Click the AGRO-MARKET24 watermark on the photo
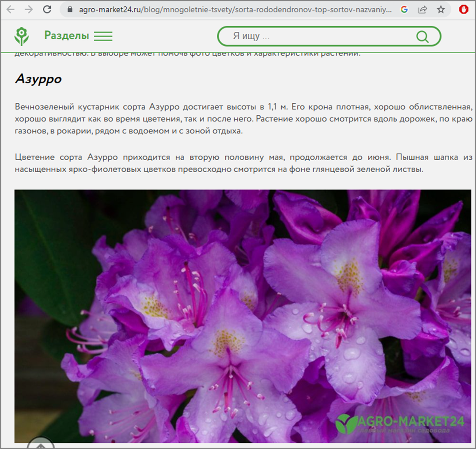The width and height of the screenshot is (476, 449). coord(400,424)
